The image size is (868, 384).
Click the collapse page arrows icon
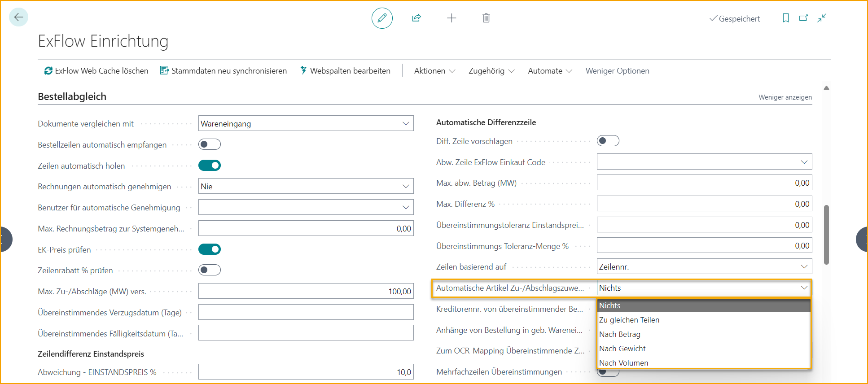tap(822, 18)
